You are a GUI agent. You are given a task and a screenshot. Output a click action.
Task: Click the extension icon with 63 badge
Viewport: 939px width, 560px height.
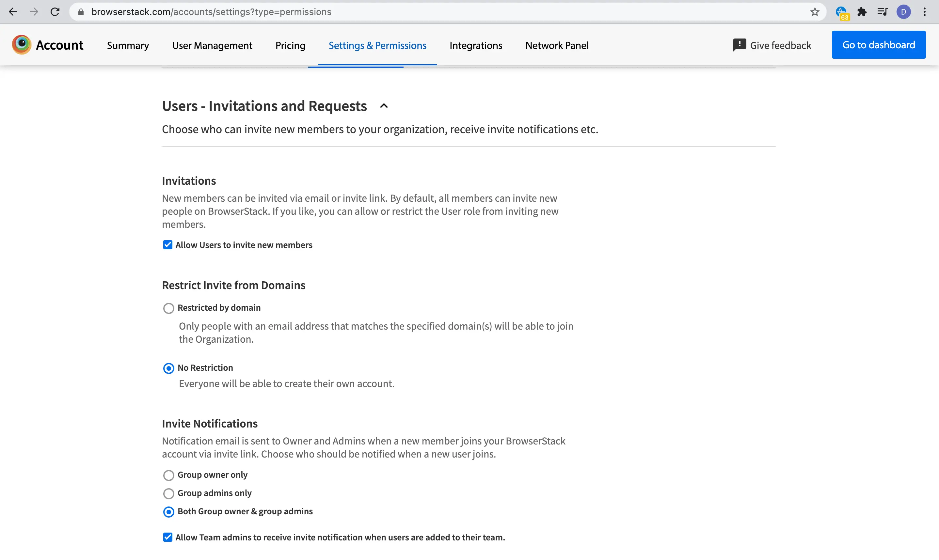click(841, 12)
